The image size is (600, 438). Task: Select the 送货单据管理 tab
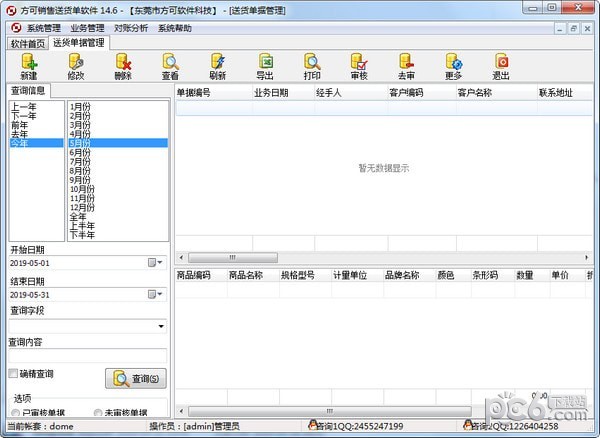tap(79, 43)
